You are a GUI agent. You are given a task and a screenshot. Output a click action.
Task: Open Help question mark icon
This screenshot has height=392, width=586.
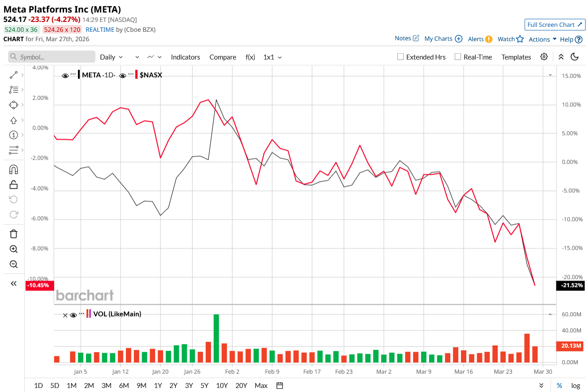click(x=579, y=39)
